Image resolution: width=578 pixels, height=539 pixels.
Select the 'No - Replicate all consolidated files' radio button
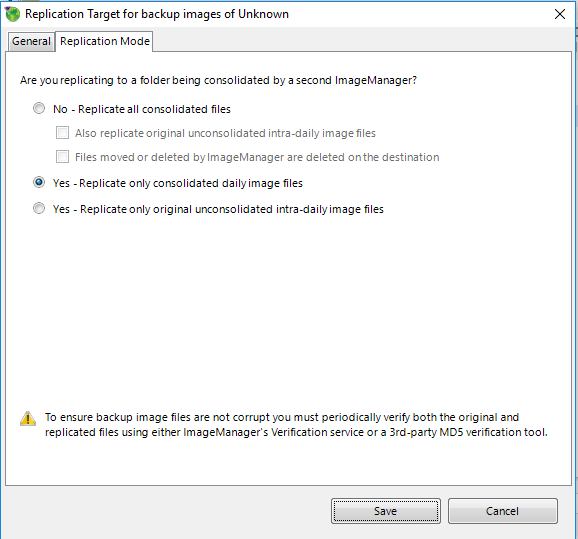[x=39, y=108]
